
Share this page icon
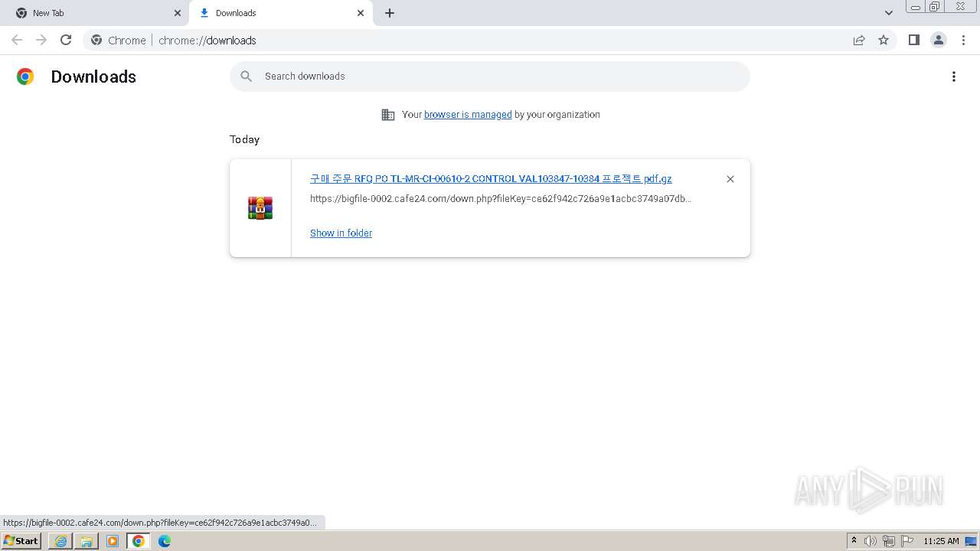(859, 40)
